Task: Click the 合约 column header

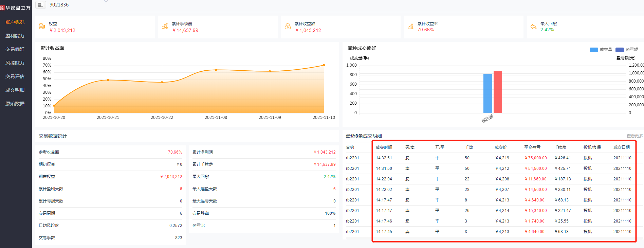Action: coord(350,147)
